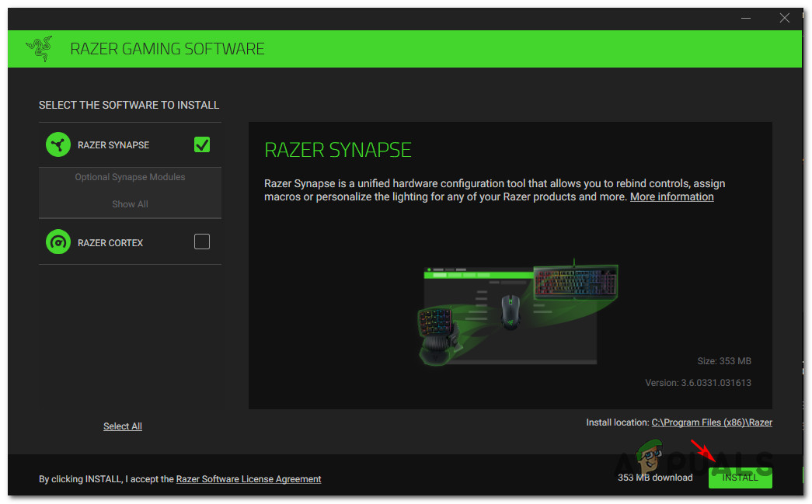
Task: Click the Razer Synapse green circle icon
Action: [58, 144]
